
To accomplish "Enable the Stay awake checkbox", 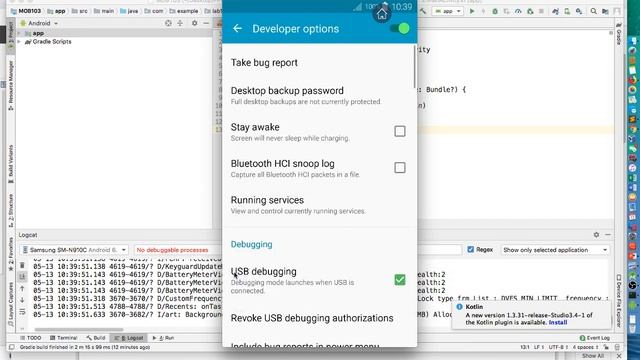I will click(400, 131).
